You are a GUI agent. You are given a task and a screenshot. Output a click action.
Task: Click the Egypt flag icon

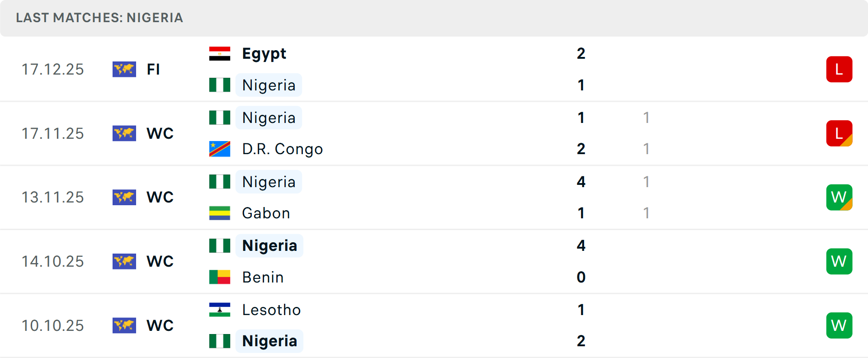220,54
